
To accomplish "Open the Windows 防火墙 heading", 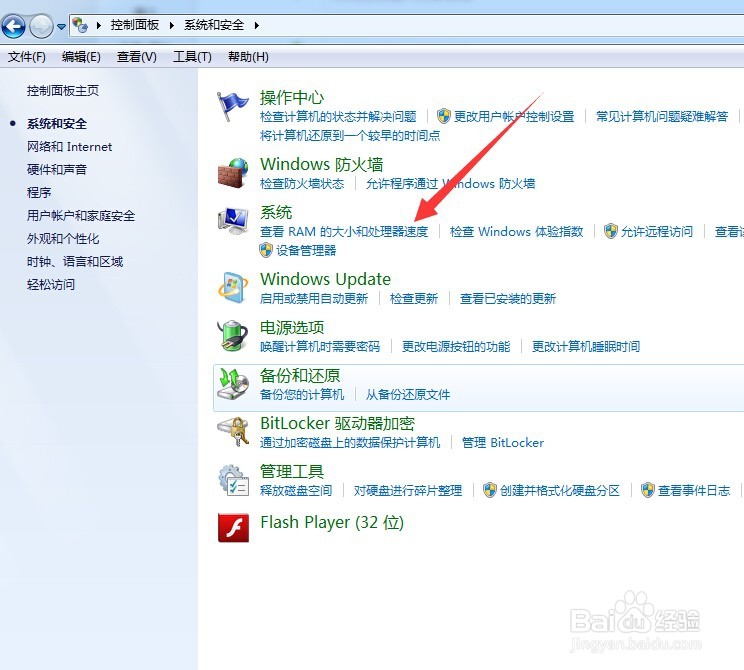I will pyautogui.click(x=322, y=165).
